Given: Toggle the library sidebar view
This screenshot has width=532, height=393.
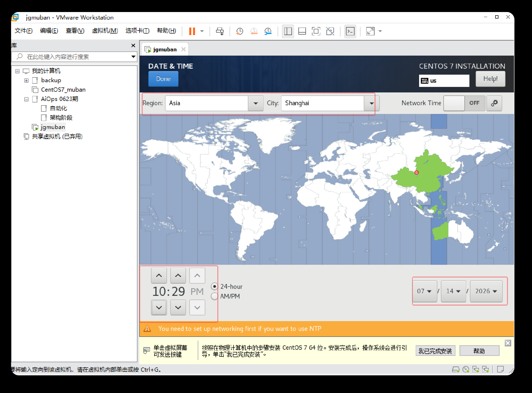Looking at the screenshot, I should (288, 31).
